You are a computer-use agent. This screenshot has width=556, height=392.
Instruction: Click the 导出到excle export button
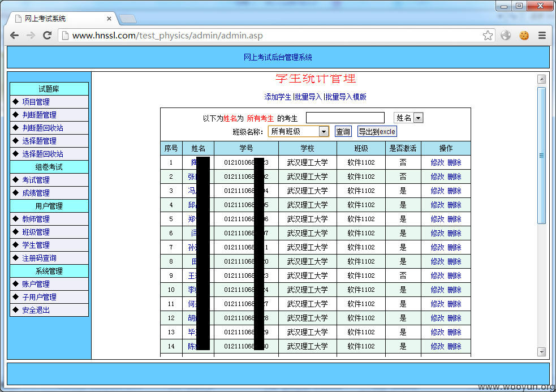point(377,131)
